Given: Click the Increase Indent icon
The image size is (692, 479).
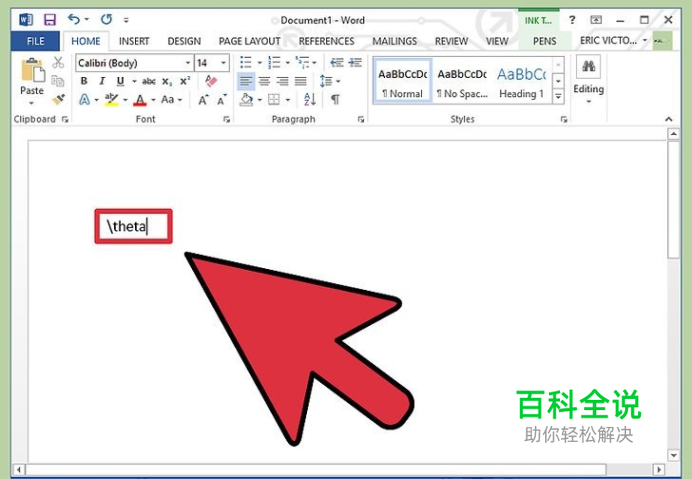Looking at the screenshot, I should coord(355,63).
